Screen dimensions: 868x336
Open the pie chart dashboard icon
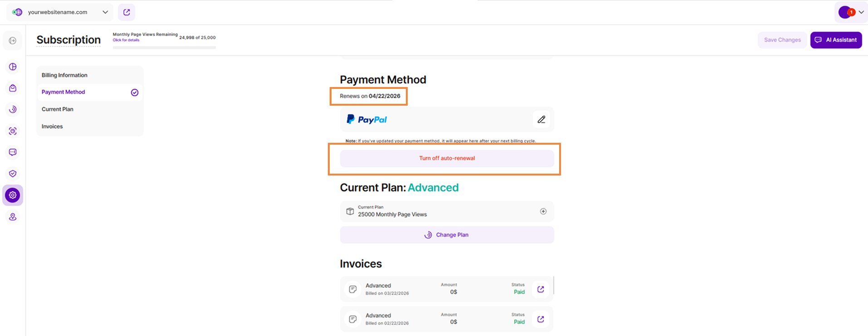tap(13, 67)
